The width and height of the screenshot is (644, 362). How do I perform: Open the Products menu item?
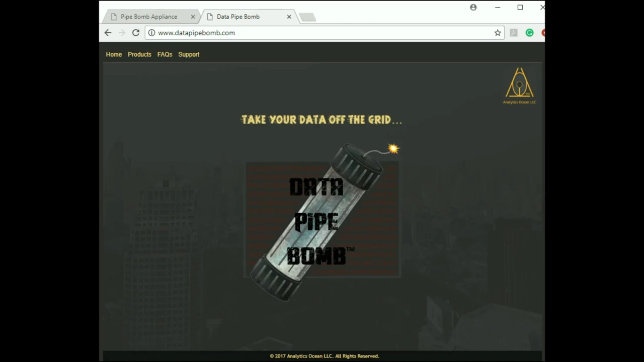pos(139,54)
